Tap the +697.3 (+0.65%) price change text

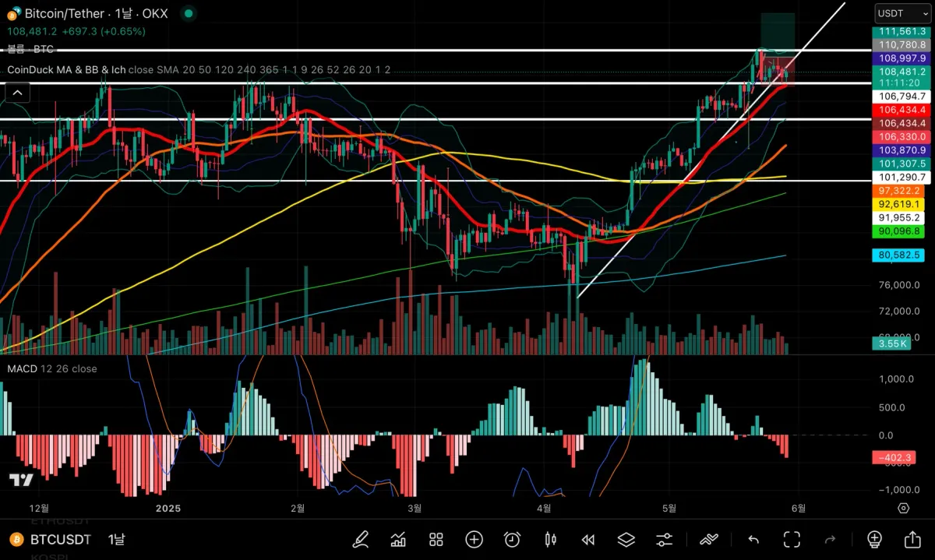(102, 31)
